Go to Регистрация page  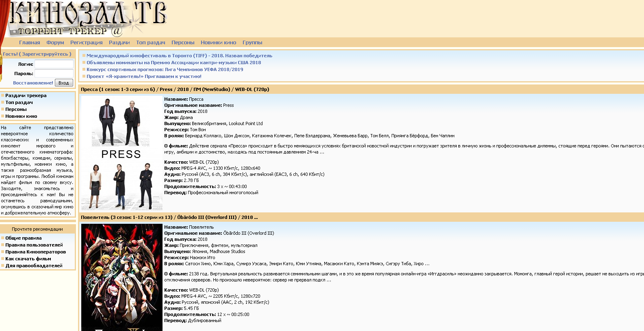87,43
